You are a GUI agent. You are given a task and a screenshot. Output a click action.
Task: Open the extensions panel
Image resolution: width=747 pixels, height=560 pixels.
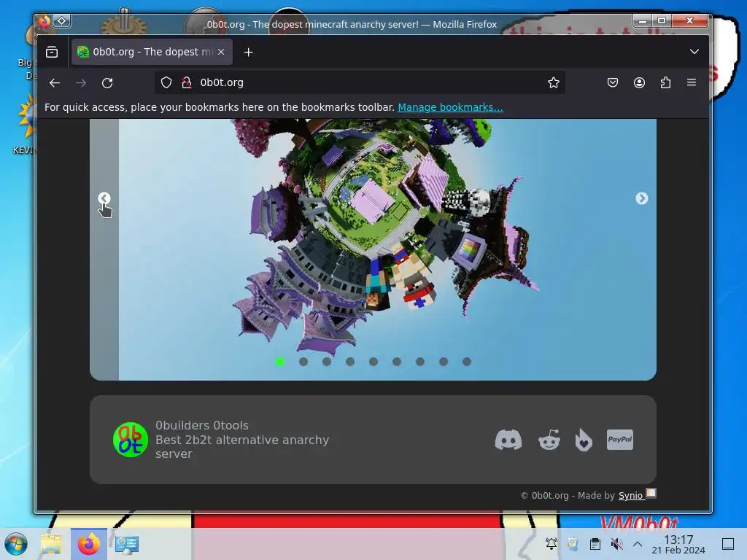click(665, 82)
